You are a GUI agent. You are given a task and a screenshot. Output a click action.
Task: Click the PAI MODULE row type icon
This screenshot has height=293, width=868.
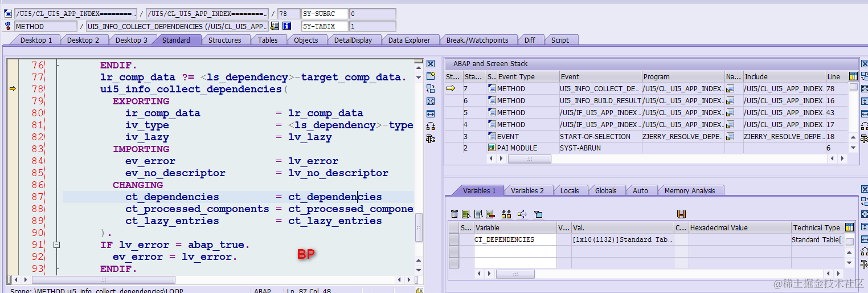tap(492, 148)
